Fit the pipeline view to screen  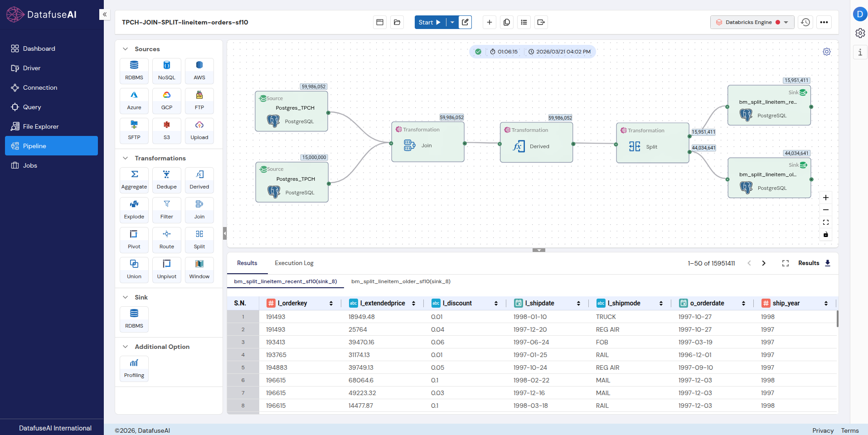(826, 222)
